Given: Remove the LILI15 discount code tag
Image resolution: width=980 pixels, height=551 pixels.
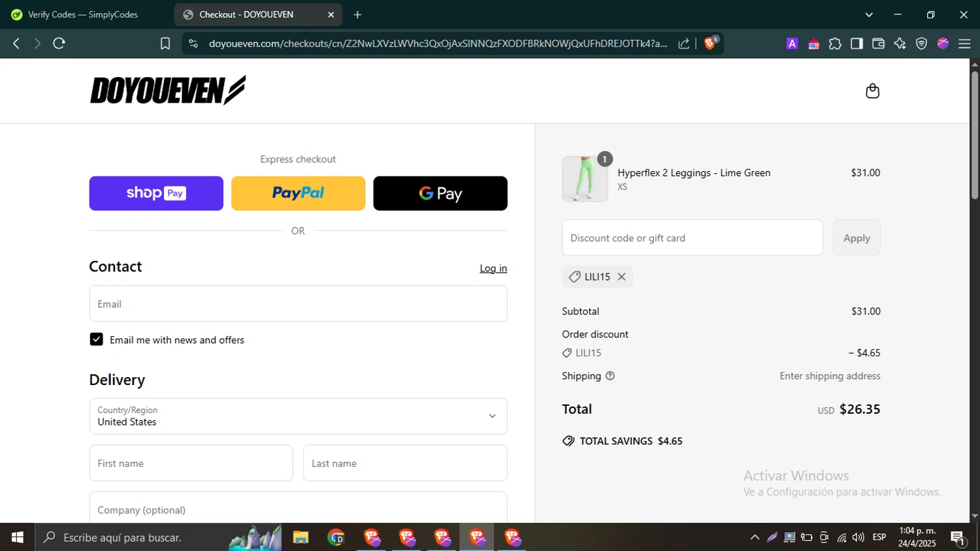Looking at the screenshot, I should pyautogui.click(x=621, y=277).
